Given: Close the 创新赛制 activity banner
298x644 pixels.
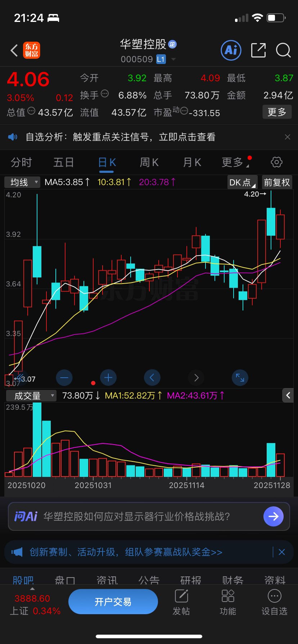Looking at the screenshot, I should click(x=282, y=552).
